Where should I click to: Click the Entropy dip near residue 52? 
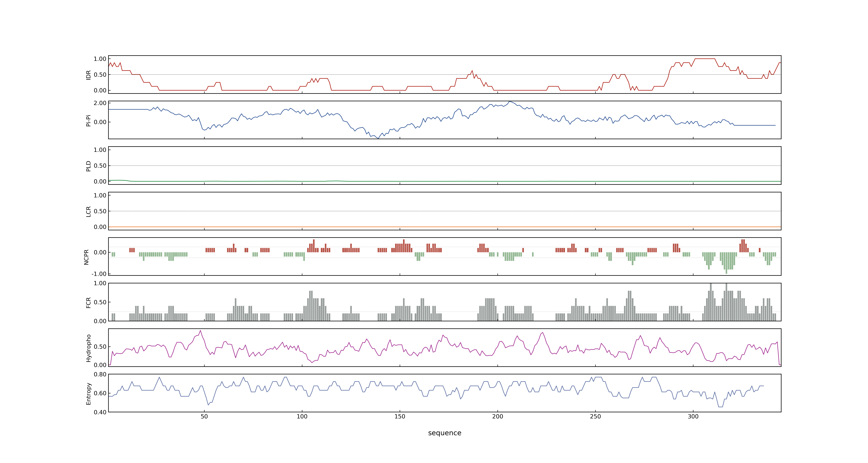[208, 405]
